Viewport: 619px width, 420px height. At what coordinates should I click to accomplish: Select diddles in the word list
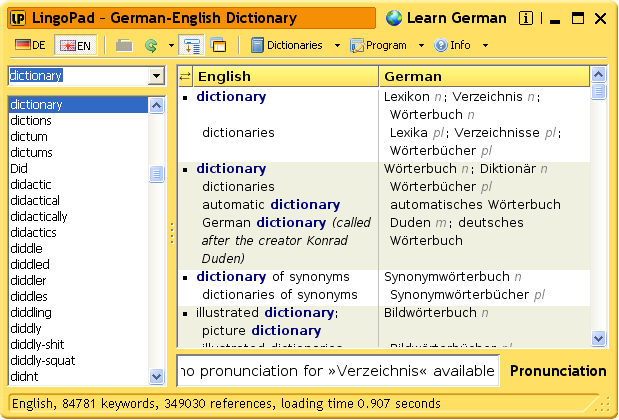(78, 296)
